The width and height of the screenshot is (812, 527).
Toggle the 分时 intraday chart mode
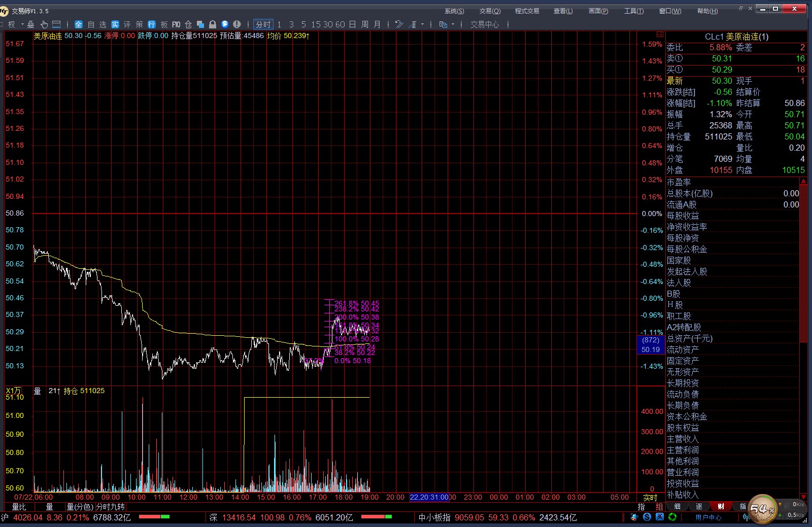point(263,24)
